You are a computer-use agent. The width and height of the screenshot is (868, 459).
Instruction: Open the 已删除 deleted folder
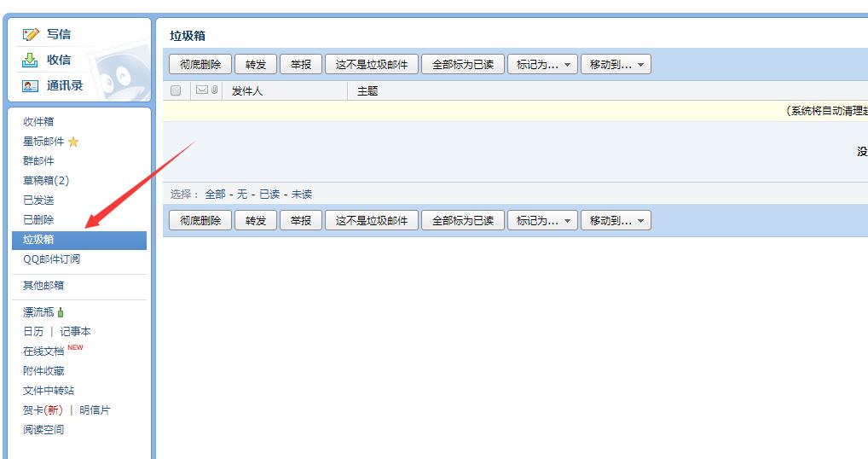pos(38,220)
